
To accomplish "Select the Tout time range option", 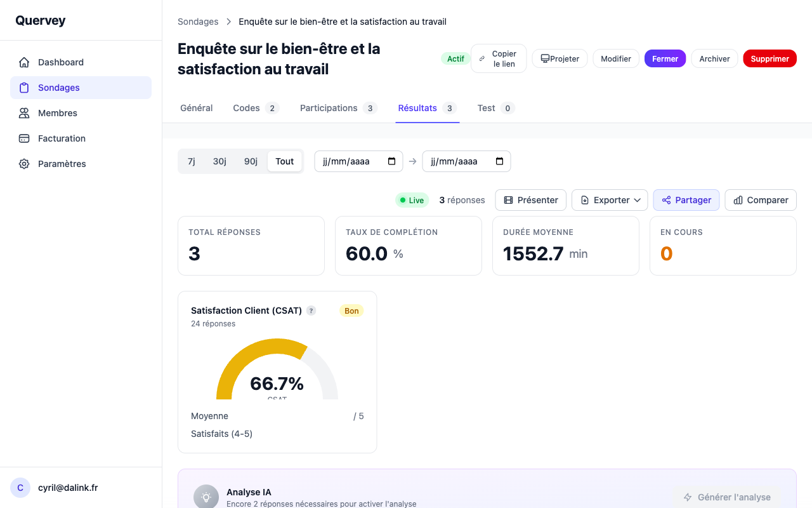I will pos(284,161).
